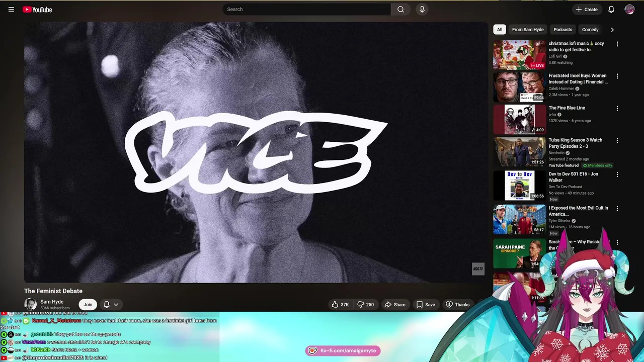The image size is (644, 362).
Task: Open options for Tulsa King Watch Party
Action: [617, 141]
